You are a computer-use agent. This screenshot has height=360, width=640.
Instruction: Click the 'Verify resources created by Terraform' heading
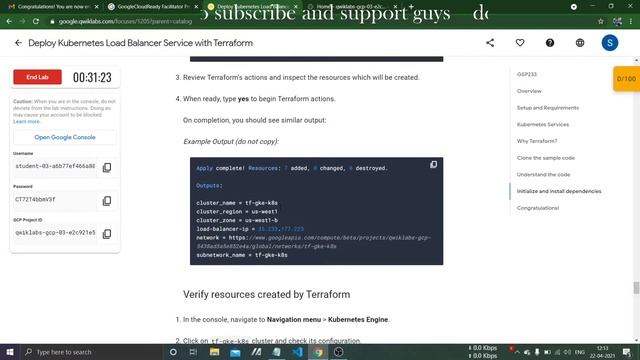267,294
